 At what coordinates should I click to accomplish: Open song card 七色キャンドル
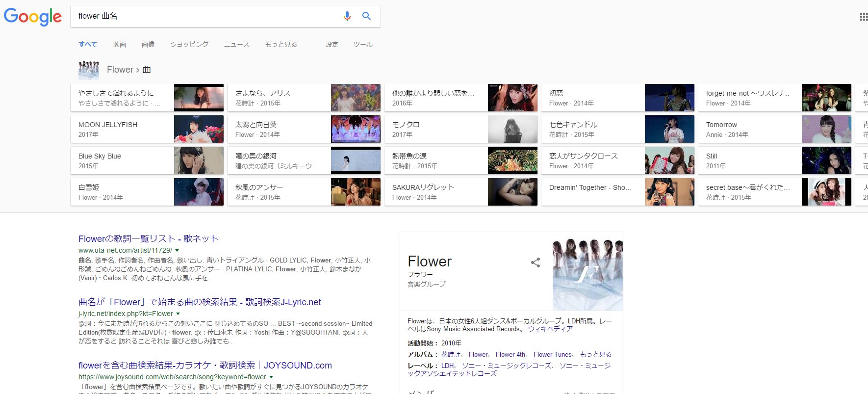pos(618,129)
